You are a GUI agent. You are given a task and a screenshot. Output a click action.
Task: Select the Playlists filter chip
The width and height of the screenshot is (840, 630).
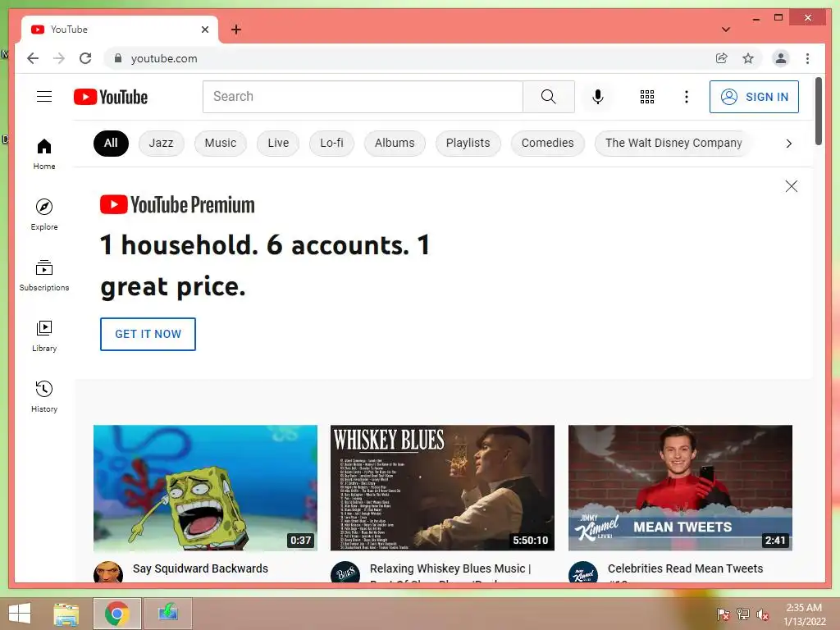468,143
